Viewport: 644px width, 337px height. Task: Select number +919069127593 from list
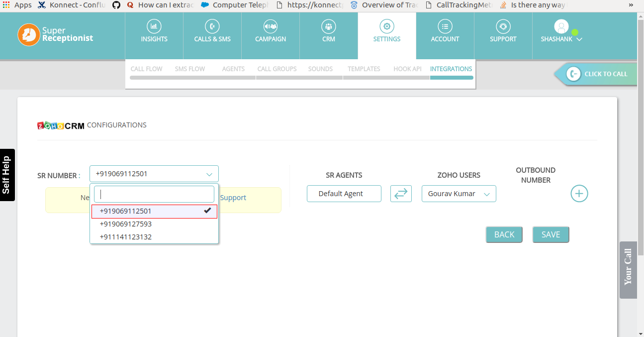click(x=154, y=224)
